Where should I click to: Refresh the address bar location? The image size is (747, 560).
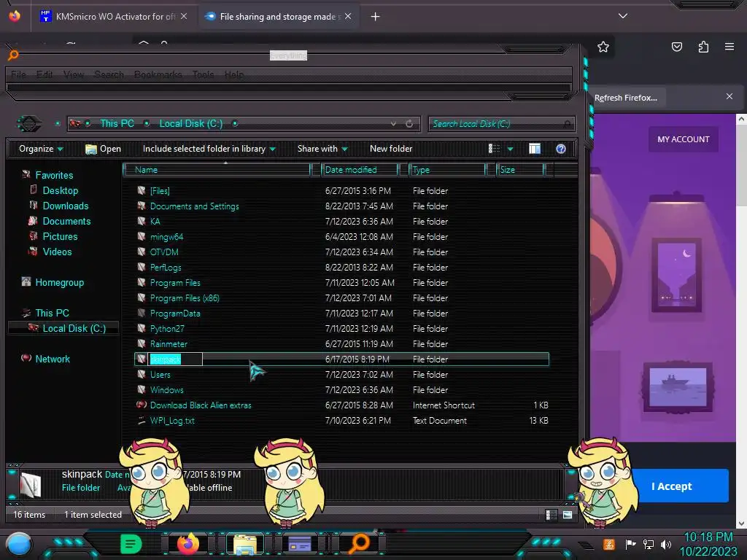(x=409, y=124)
